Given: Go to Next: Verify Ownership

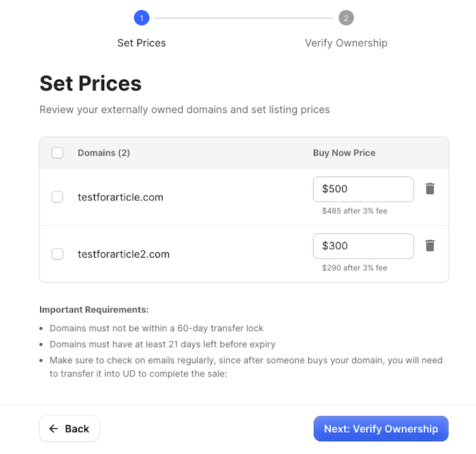Looking at the screenshot, I should (381, 429).
